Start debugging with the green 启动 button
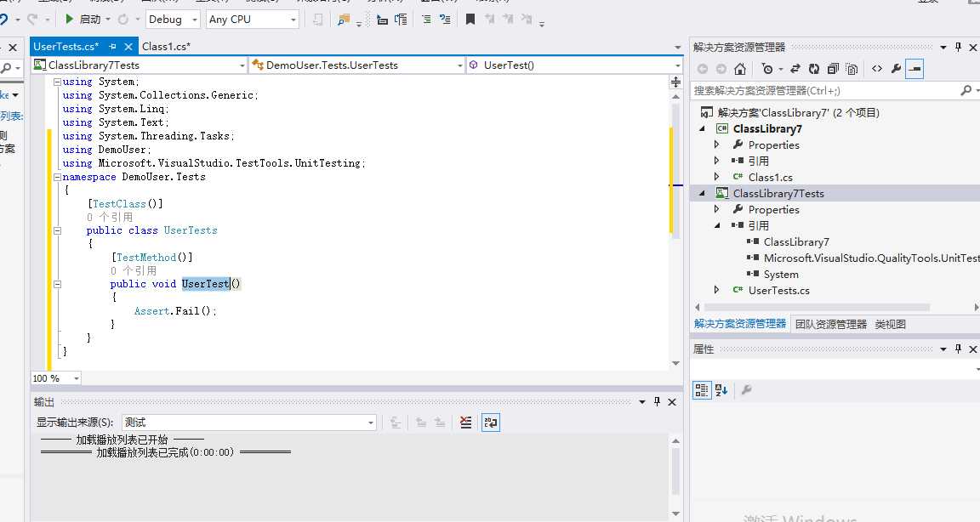 tap(83, 20)
